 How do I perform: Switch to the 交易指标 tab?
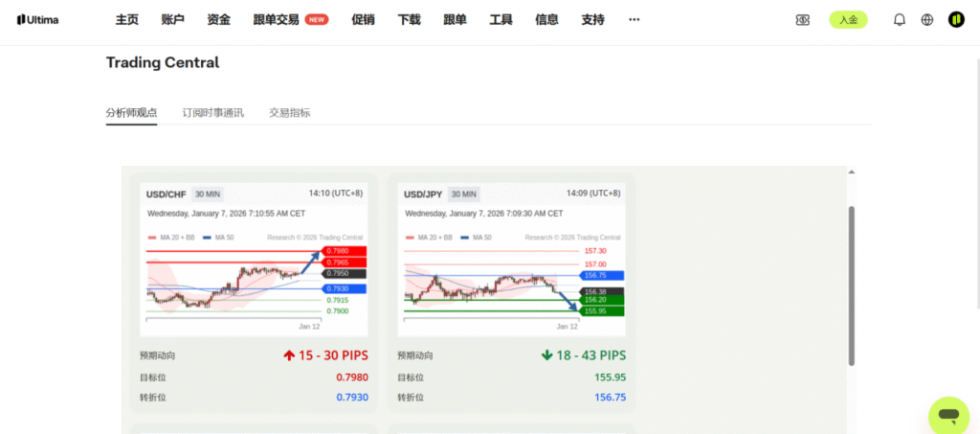coord(289,113)
